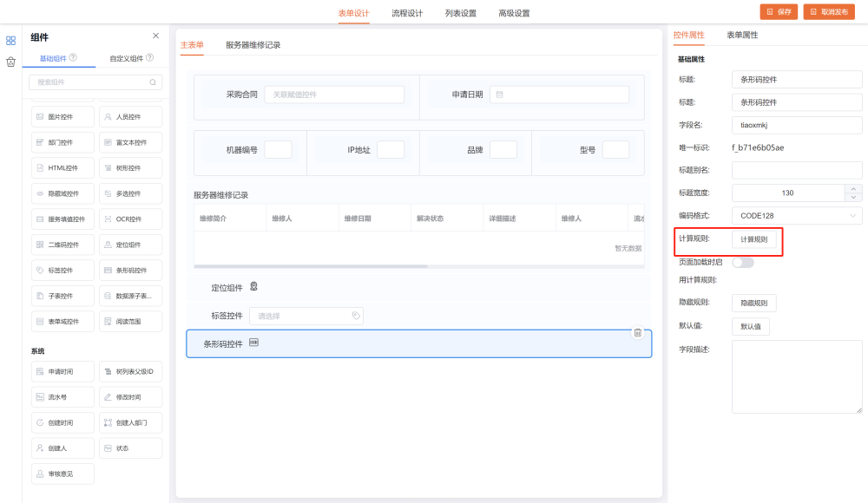The image size is (868, 503).
Task: Open the 标签控件 请选择 dropdown
Action: click(306, 317)
